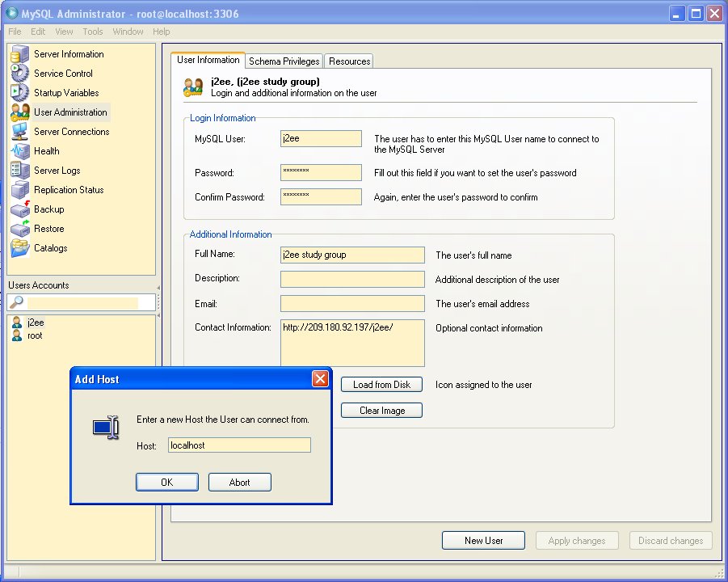Click the computer icon in Add Host dialog
Screen dimensions: 728x582
pos(106,428)
